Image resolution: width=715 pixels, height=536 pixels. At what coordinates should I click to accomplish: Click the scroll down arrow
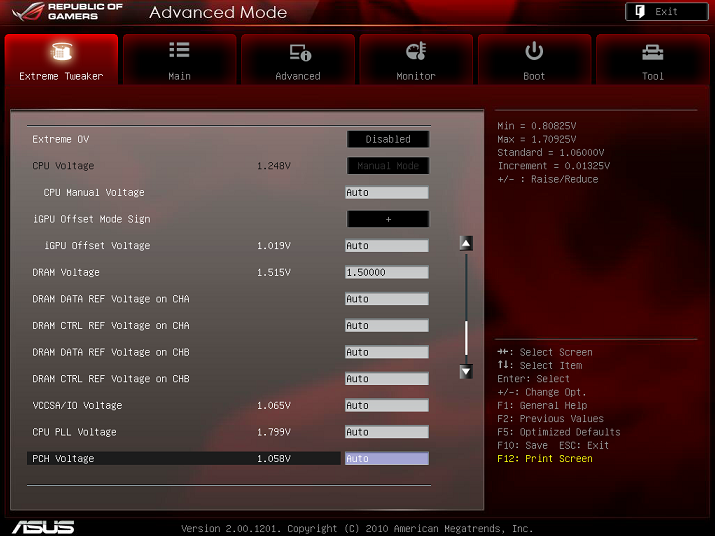pyautogui.click(x=466, y=371)
